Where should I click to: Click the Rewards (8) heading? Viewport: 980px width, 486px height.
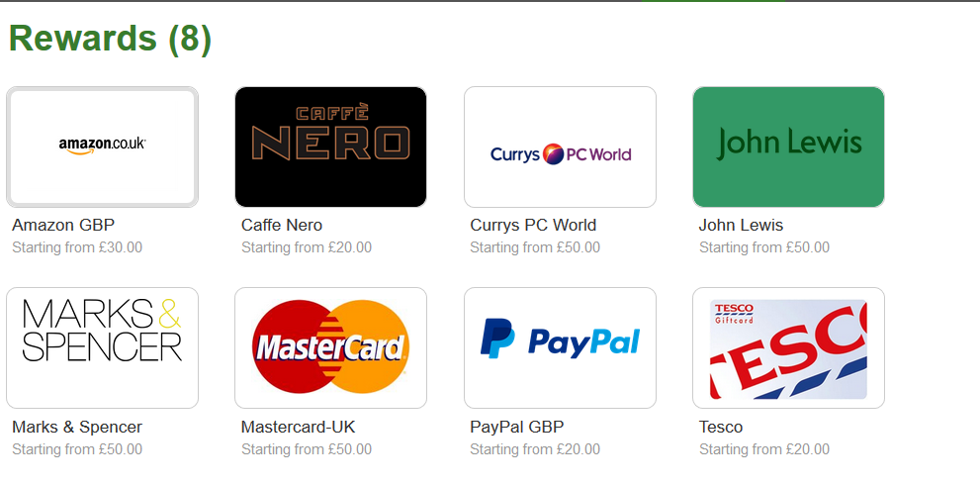click(110, 39)
